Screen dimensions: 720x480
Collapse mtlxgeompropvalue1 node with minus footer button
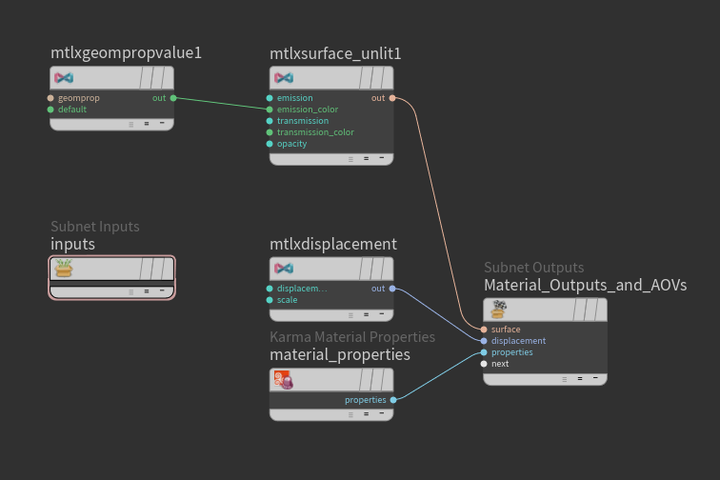pos(161,124)
